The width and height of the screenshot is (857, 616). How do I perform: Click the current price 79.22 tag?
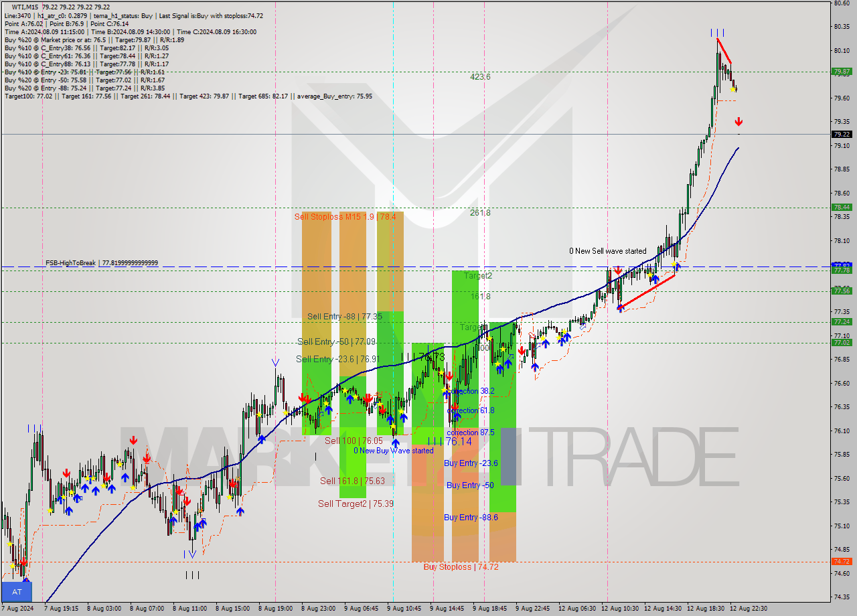coord(842,134)
